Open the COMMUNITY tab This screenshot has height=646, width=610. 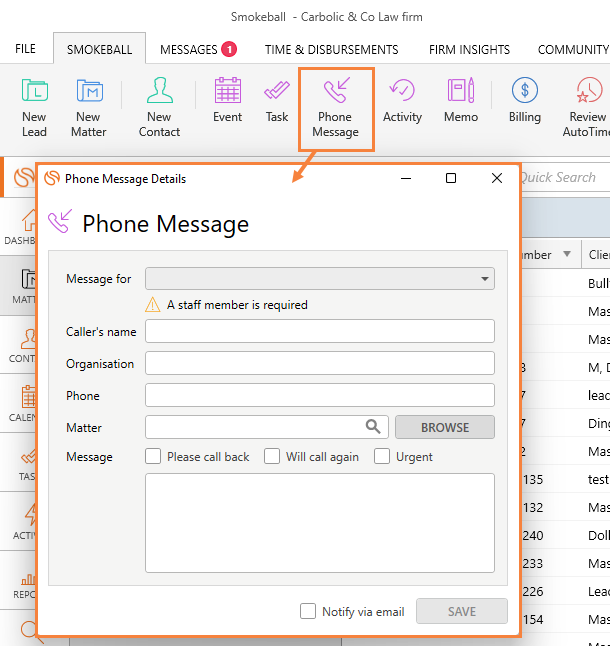pos(573,50)
